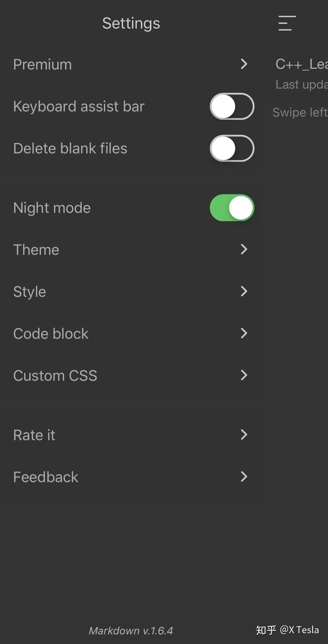
Task: Toggle the Keyboard assist bar switch
Action: pos(232,106)
